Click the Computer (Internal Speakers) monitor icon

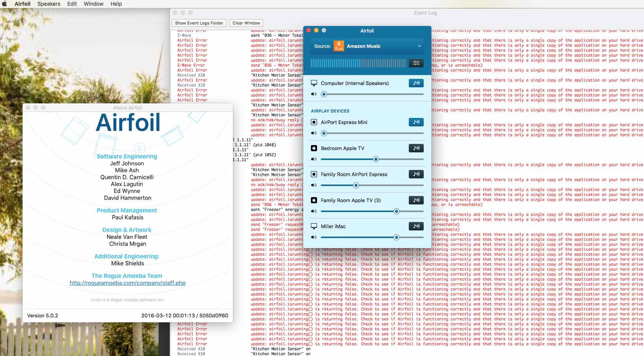(314, 83)
